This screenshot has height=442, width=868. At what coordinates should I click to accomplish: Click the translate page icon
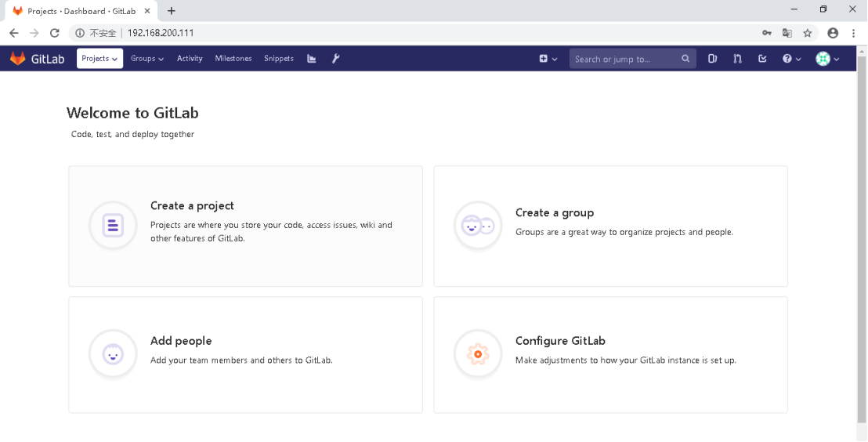click(x=787, y=33)
